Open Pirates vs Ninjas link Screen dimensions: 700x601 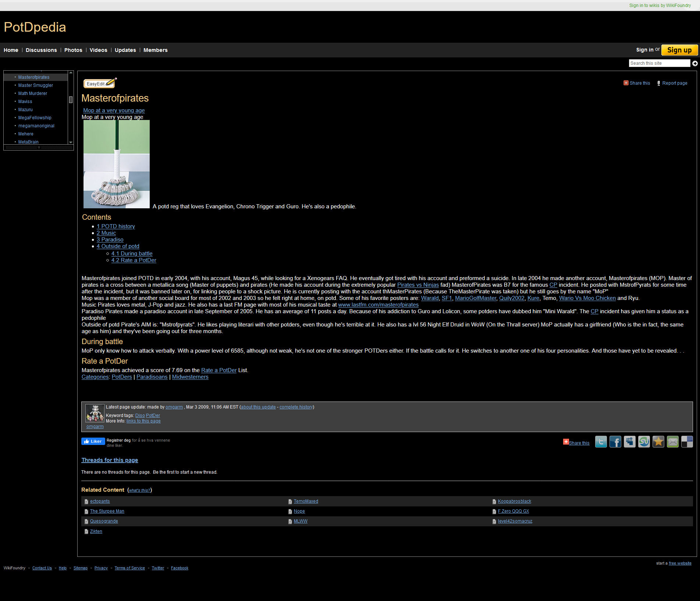pos(418,285)
